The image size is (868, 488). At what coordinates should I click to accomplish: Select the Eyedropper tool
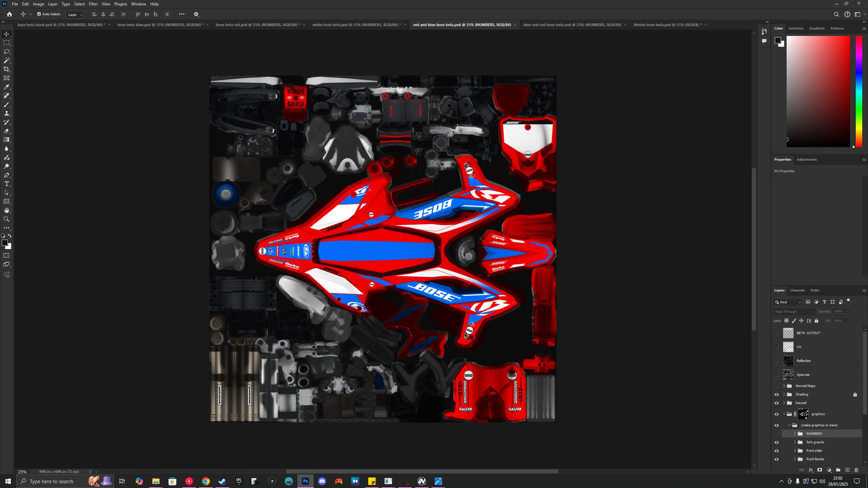point(7,87)
